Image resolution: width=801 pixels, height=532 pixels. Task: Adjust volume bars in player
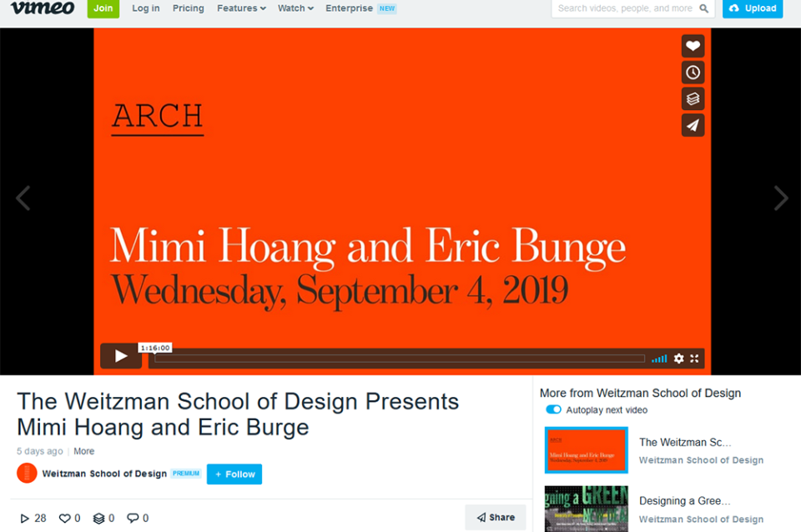click(659, 359)
